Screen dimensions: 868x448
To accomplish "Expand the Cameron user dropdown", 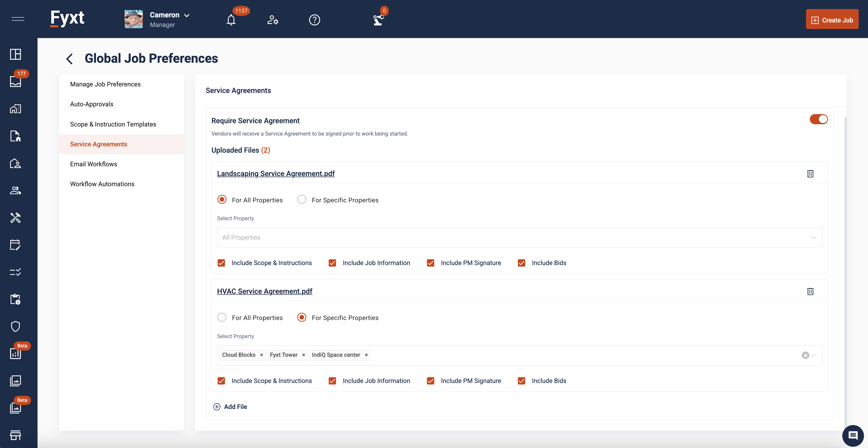I will click(x=187, y=15).
